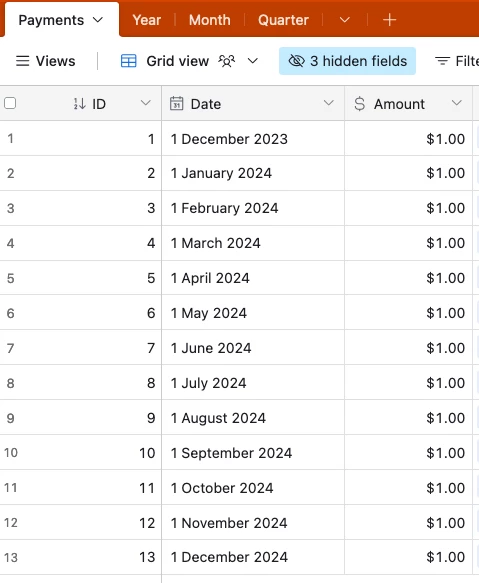The width and height of the screenshot is (479, 583).
Task: Open the Date column dropdown arrow
Action: coord(328,103)
